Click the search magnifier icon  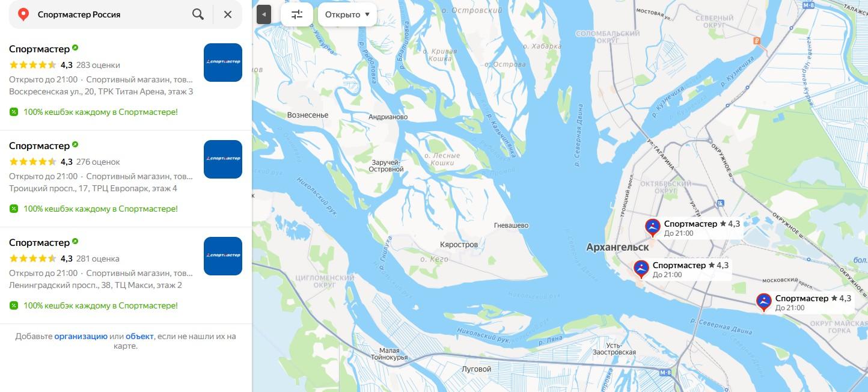[198, 14]
